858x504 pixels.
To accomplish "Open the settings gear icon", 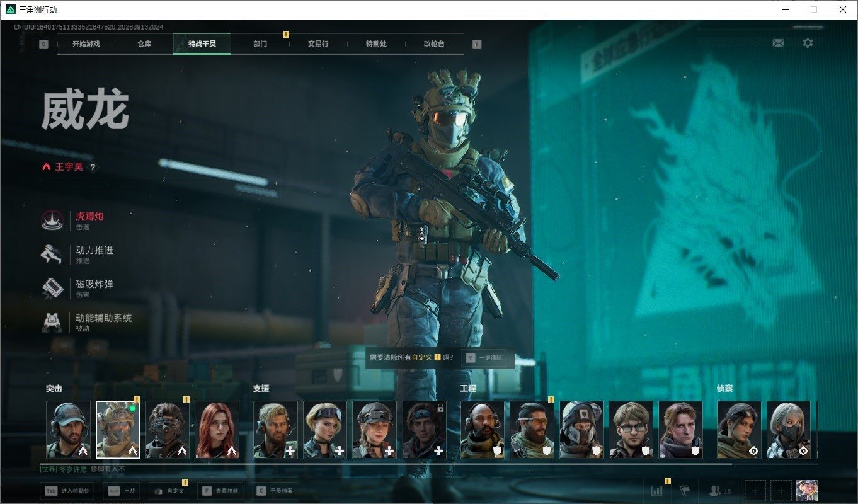I will (x=808, y=43).
